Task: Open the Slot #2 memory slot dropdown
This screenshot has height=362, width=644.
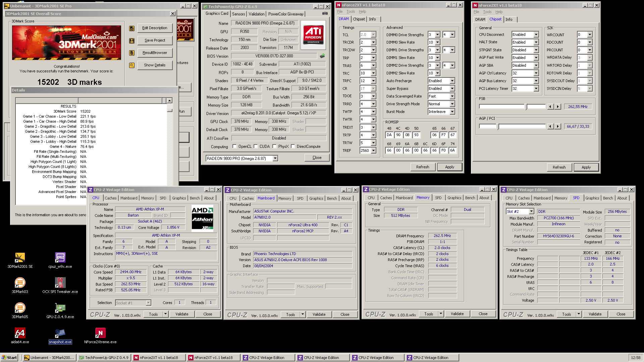Action: tap(531, 212)
